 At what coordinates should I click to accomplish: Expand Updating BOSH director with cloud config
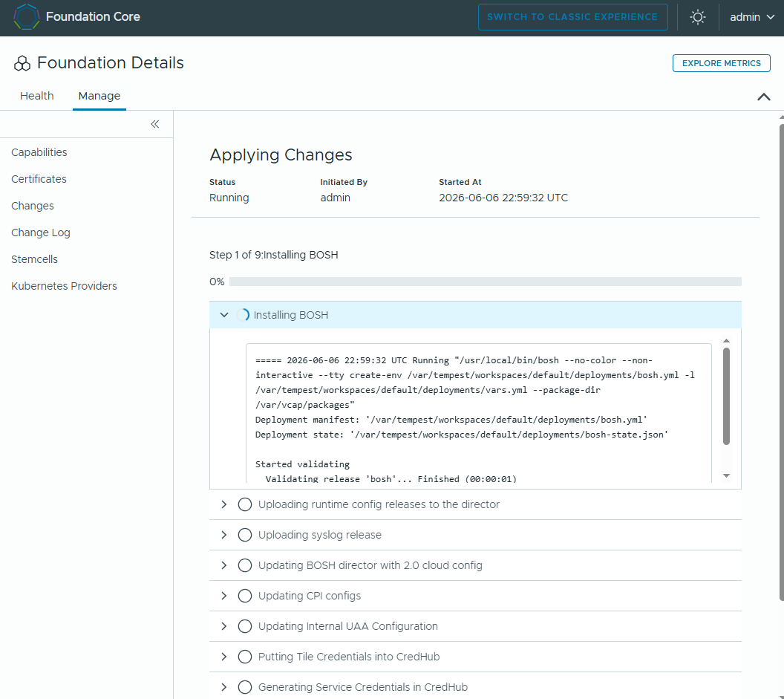point(224,565)
